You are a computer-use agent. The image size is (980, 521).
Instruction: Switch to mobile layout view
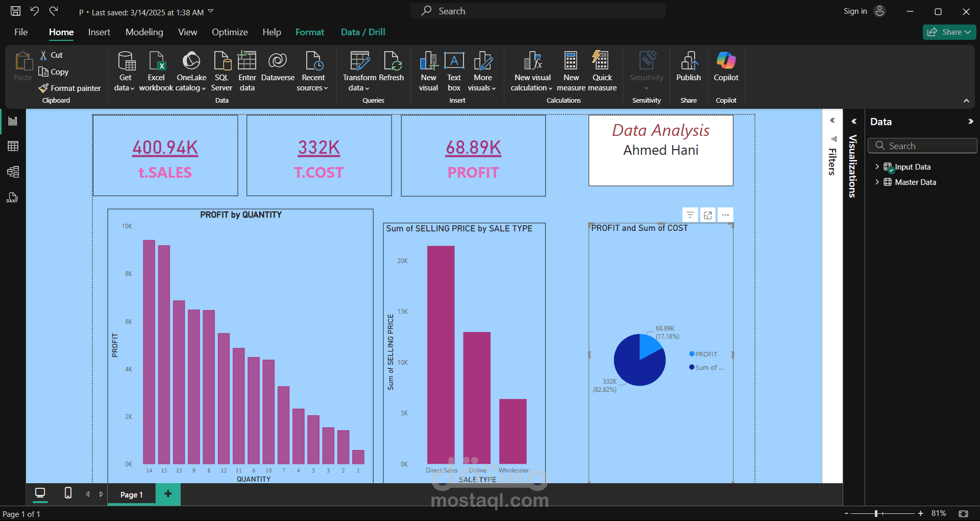click(x=68, y=493)
